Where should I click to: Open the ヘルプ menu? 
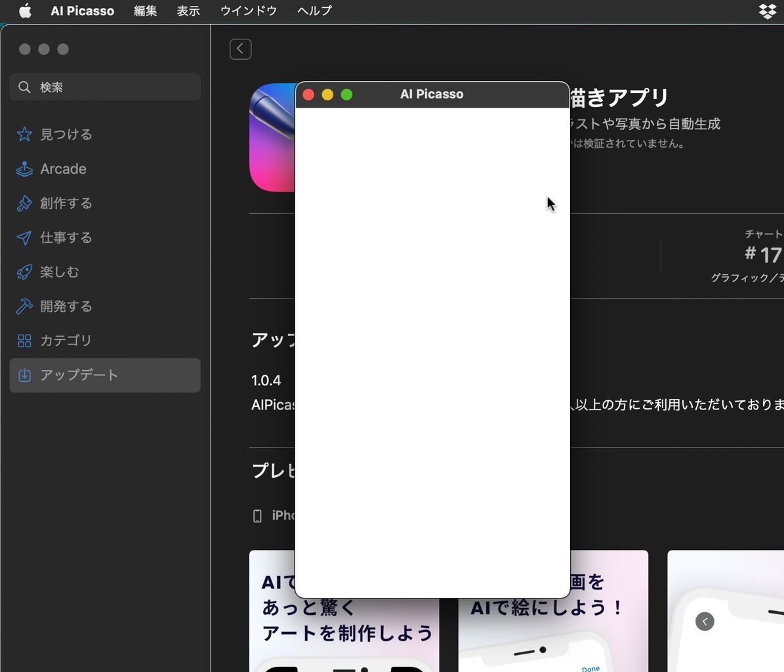[x=314, y=10]
